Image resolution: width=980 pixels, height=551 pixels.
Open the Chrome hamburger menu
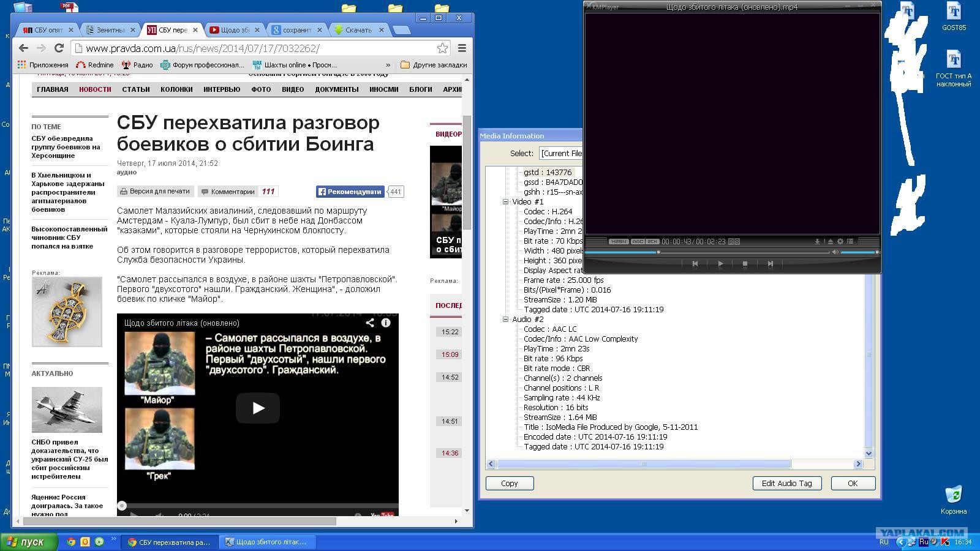pos(462,48)
